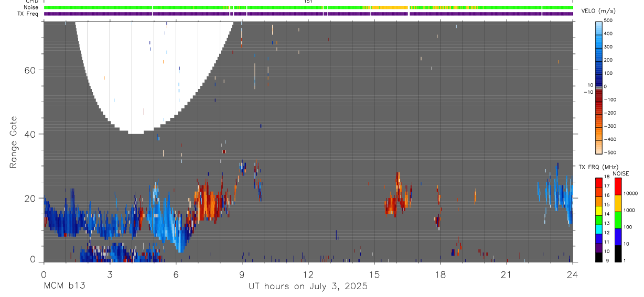
Task: Click the red segment of TX FRQ color scale
Action: [x=599, y=182]
